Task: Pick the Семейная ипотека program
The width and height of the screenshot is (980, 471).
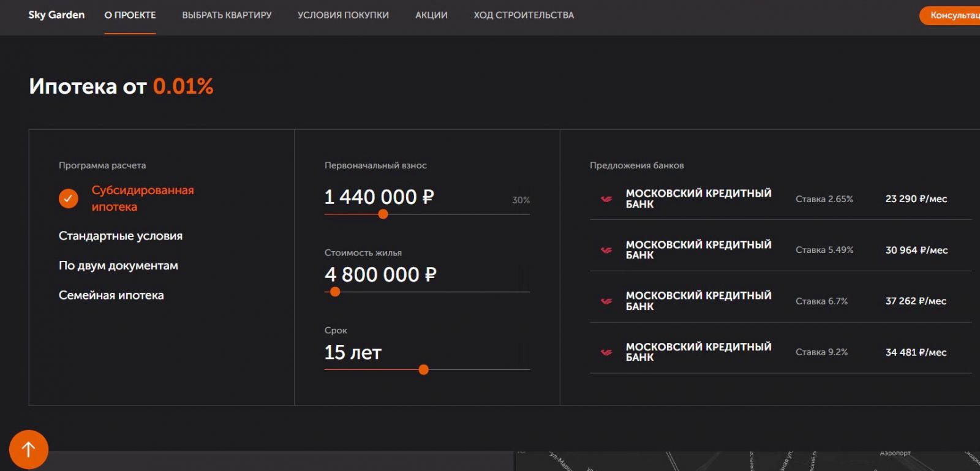Action: [x=111, y=295]
